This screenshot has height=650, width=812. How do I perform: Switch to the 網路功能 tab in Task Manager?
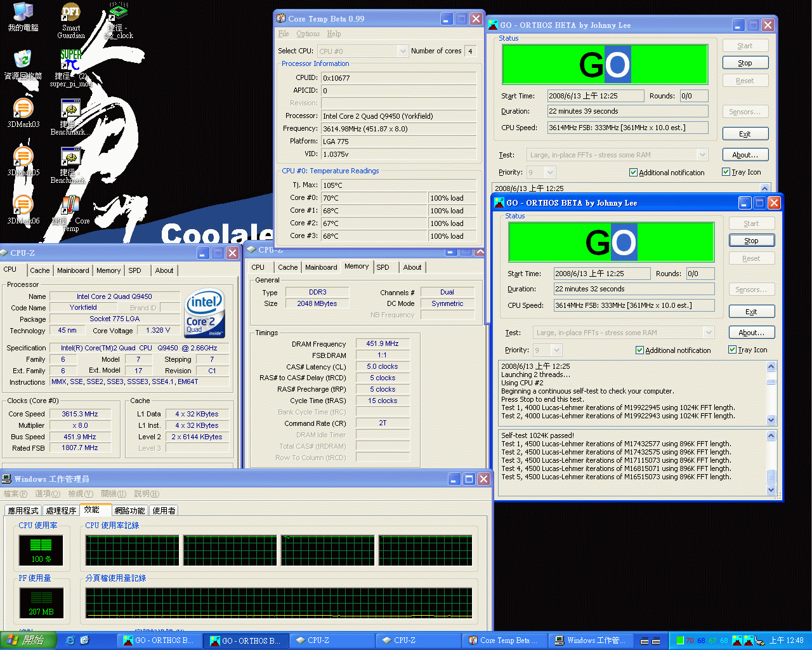pyautogui.click(x=129, y=510)
